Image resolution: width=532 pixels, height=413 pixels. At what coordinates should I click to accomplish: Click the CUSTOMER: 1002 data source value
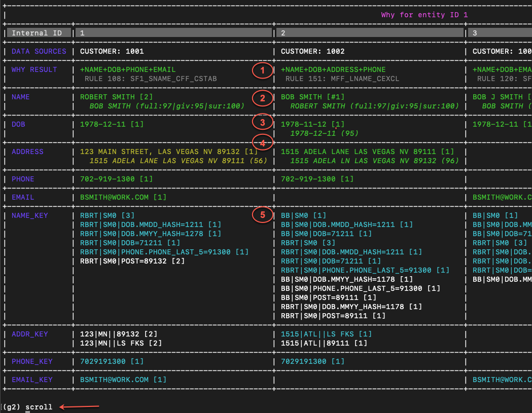pyautogui.click(x=312, y=51)
